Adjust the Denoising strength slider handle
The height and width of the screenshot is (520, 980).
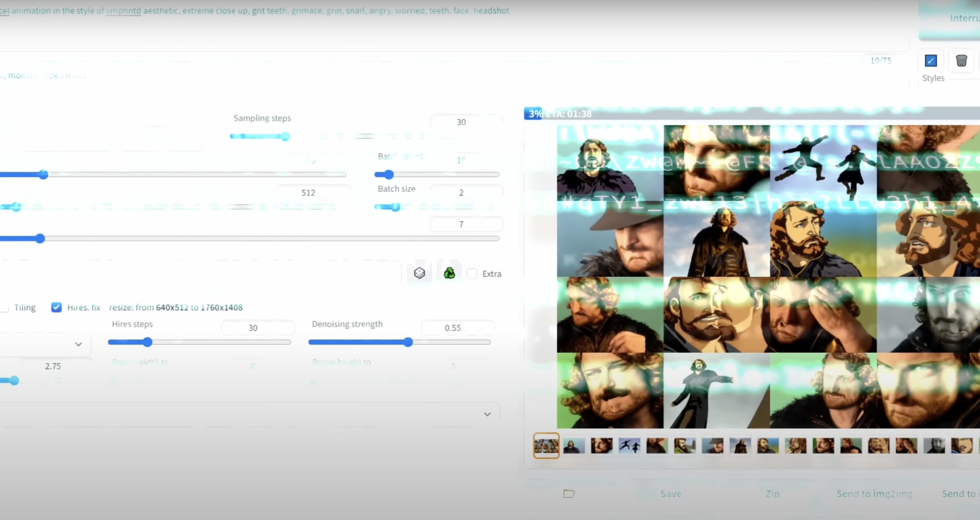(408, 342)
